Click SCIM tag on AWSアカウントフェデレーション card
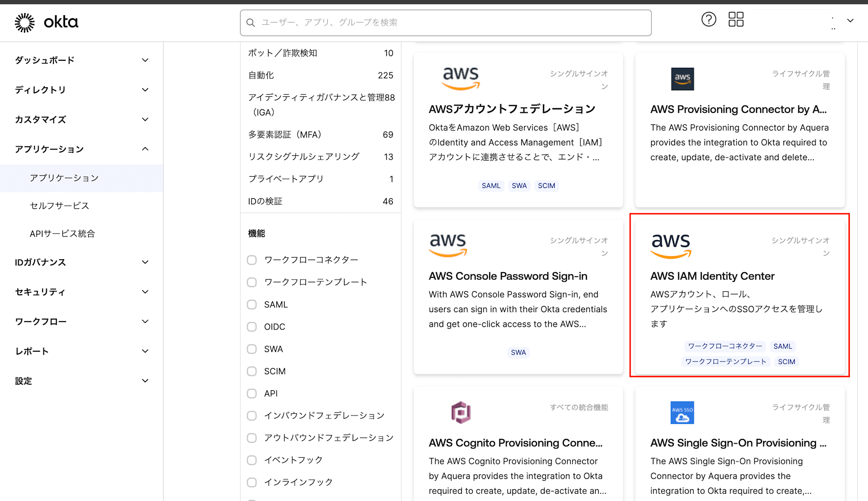The height and width of the screenshot is (501, 868). (546, 186)
